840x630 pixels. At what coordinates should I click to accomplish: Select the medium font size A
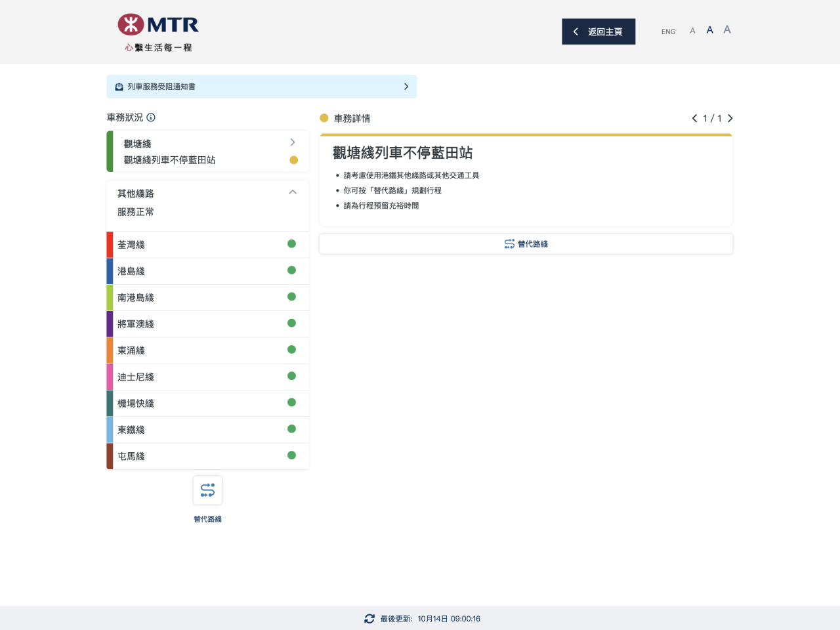[709, 30]
